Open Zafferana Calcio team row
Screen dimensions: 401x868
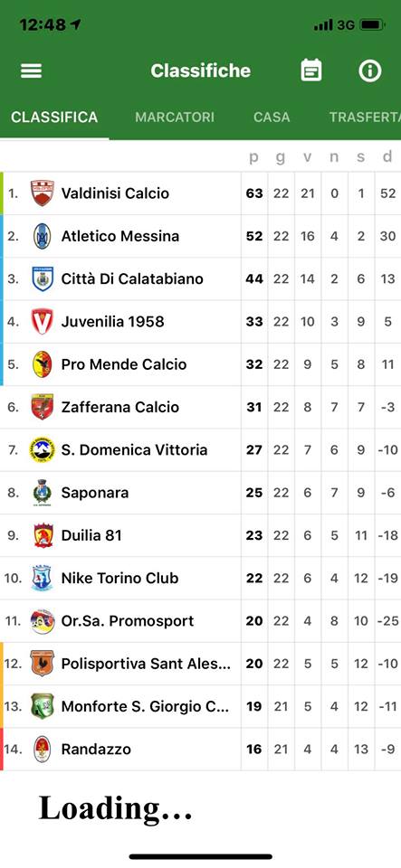tap(201, 407)
